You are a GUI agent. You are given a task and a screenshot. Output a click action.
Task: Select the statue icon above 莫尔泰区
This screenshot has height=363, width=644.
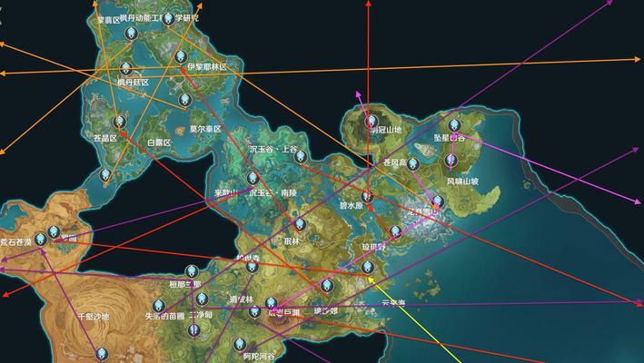click(x=184, y=100)
